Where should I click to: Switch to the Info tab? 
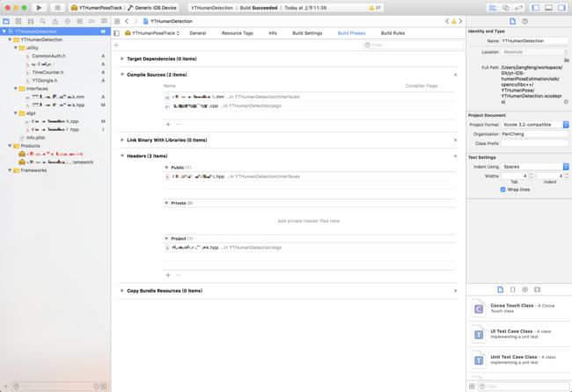(x=273, y=33)
